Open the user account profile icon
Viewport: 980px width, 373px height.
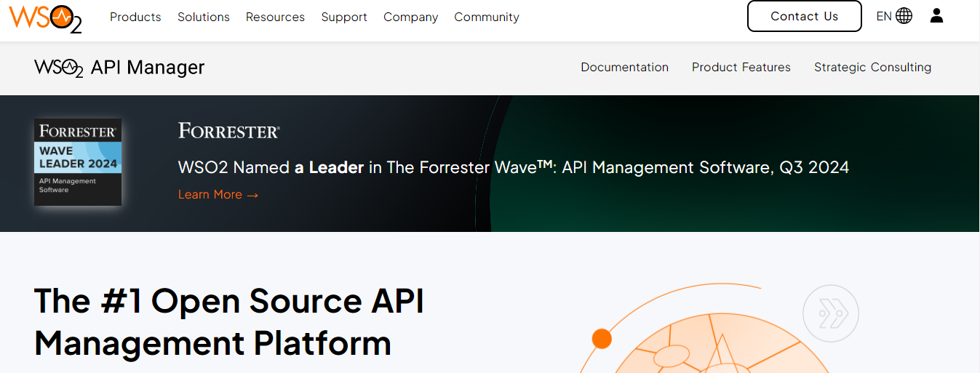click(936, 16)
